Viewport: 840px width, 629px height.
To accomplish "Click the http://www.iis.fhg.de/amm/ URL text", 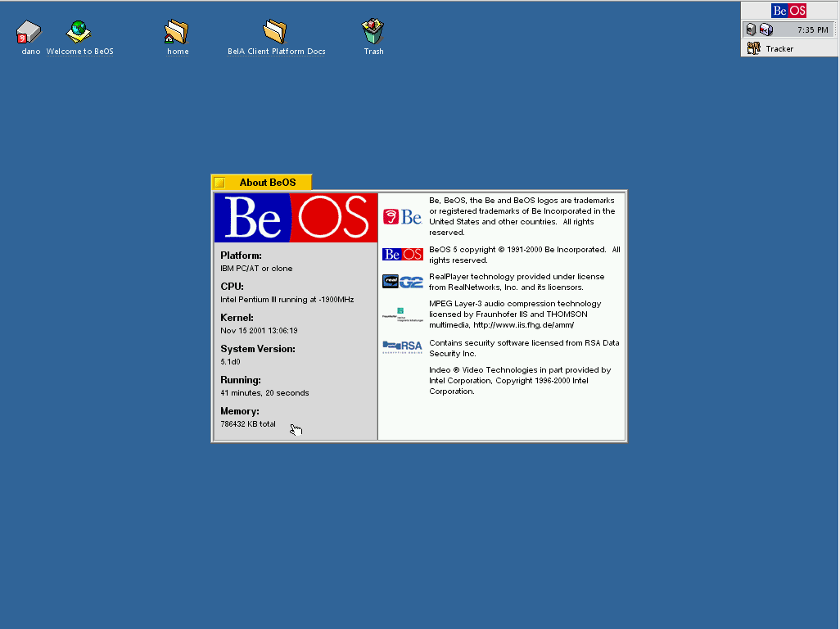I will (523, 324).
